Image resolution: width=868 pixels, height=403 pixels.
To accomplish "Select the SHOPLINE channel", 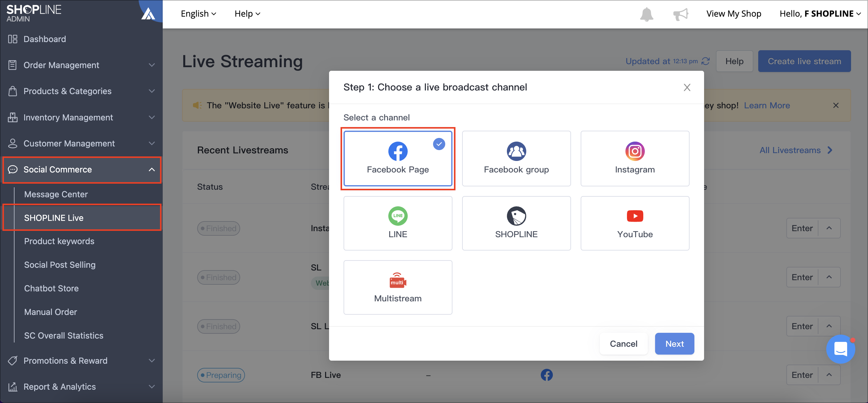I will [x=516, y=223].
